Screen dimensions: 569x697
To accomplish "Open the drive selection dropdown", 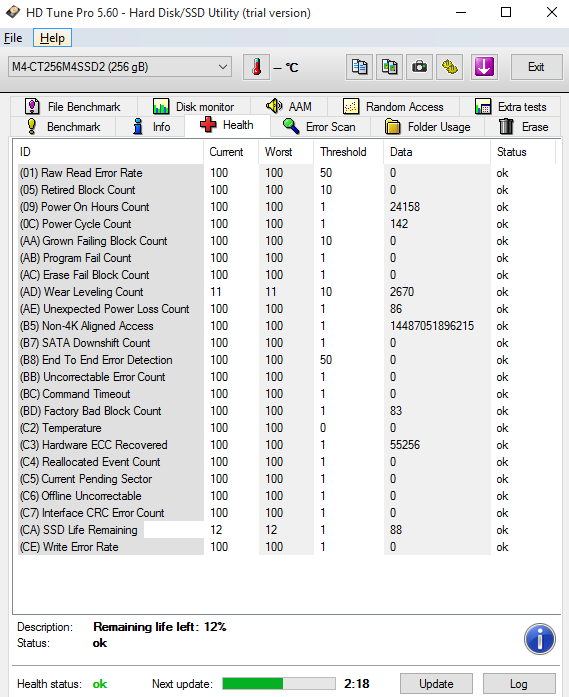I will tap(120, 67).
